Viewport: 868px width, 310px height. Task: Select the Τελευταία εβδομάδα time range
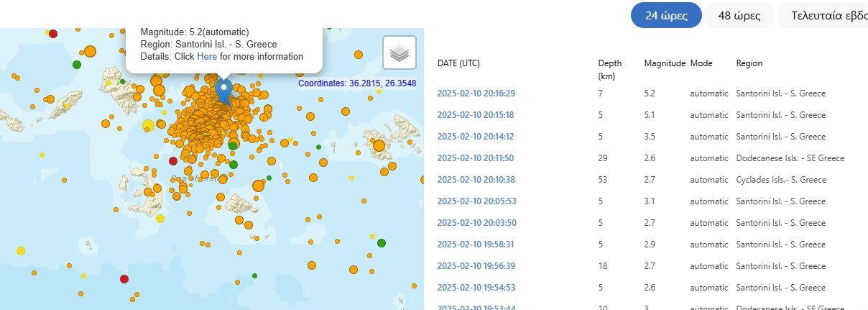[x=826, y=16]
